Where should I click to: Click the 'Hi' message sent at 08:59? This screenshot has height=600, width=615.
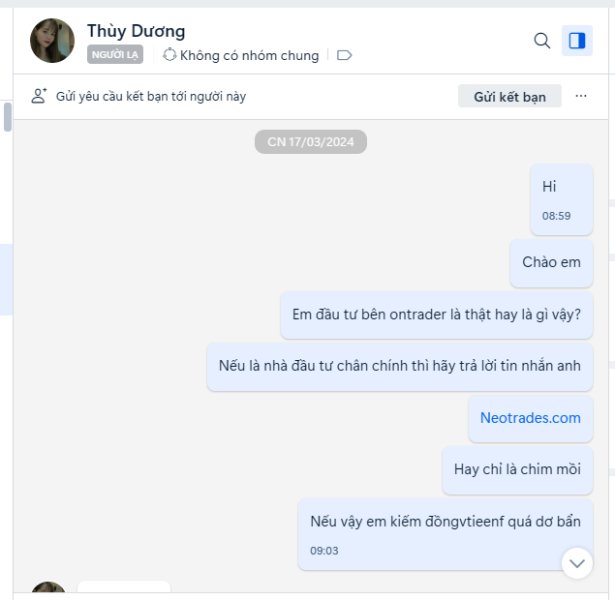561,200
